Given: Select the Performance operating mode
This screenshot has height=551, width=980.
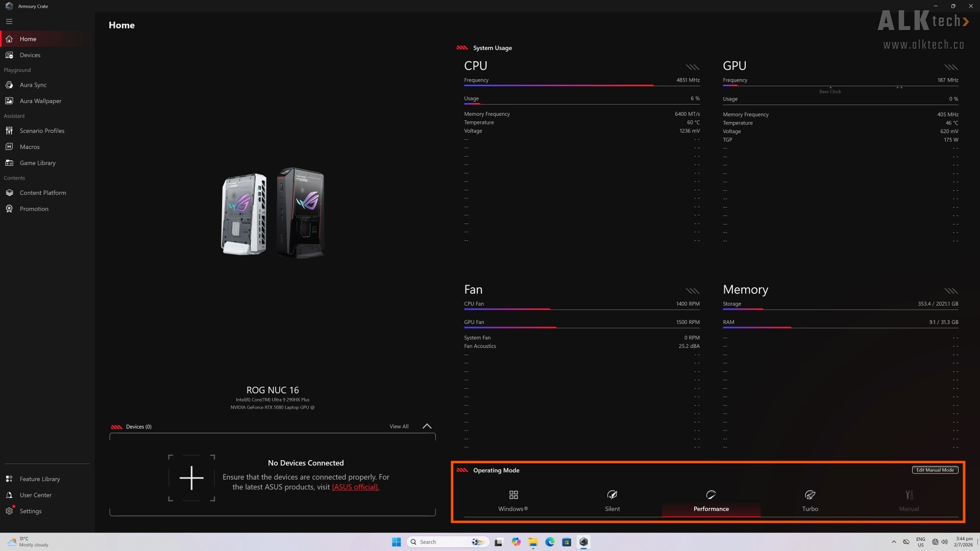Looking at the screenshot, I should 711,500.
